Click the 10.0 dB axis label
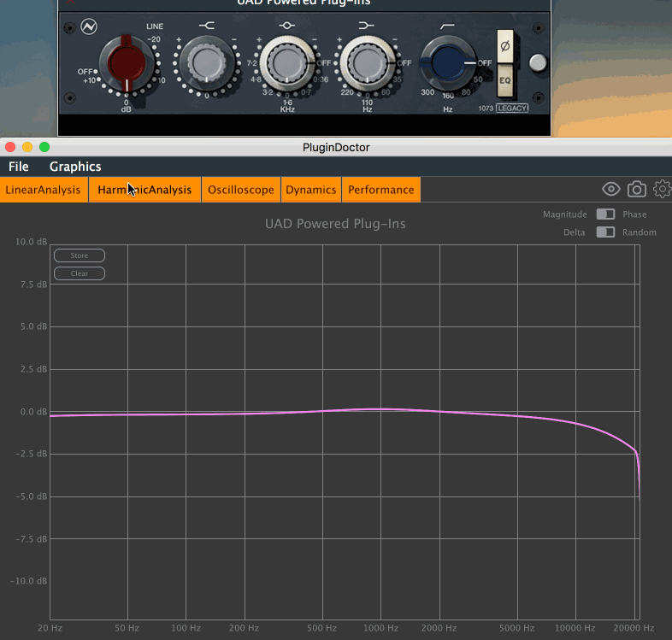672x640 pixels. coord(32,242)
